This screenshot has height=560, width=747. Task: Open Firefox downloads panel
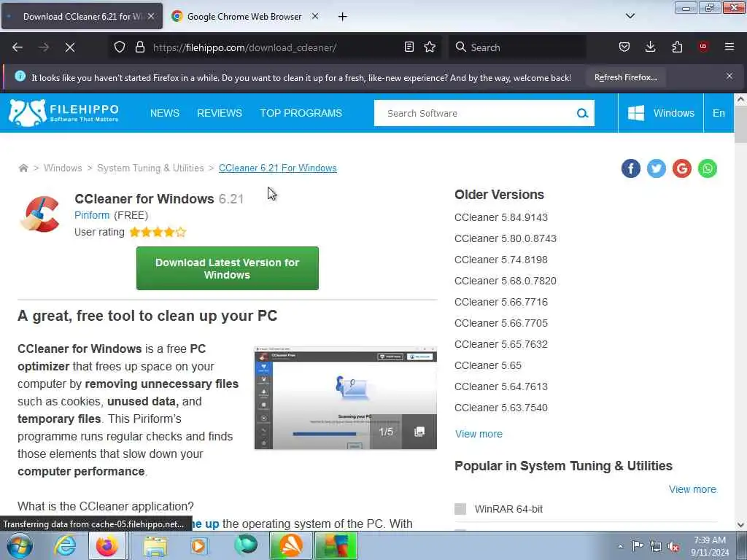(650, 47)
